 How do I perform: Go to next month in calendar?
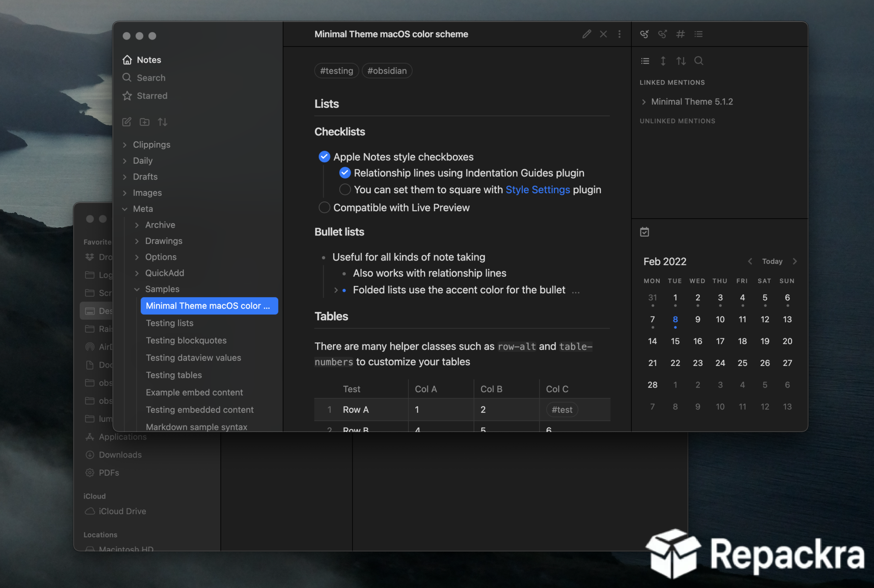[795, 261]
